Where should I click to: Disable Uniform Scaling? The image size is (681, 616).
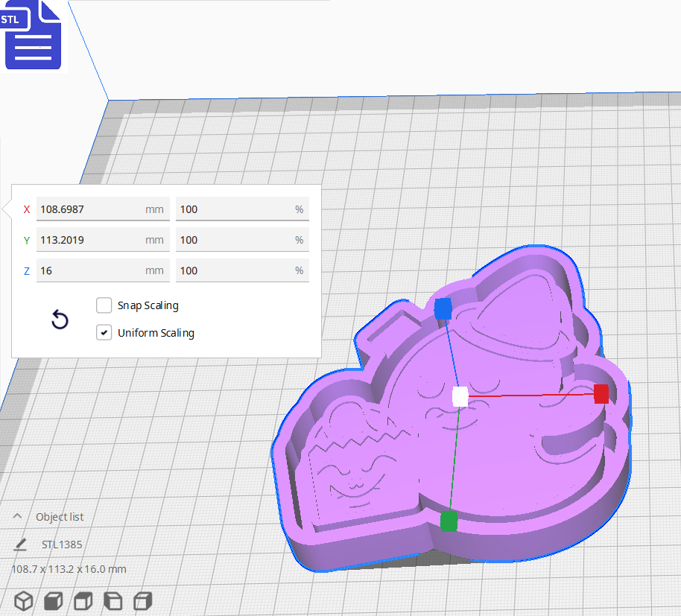(104, 332)
